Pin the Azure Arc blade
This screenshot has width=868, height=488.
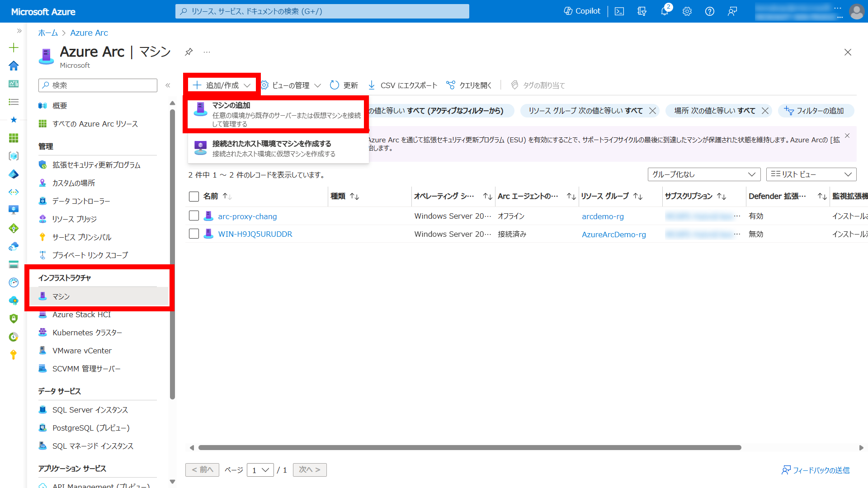(x=189, y=52)
